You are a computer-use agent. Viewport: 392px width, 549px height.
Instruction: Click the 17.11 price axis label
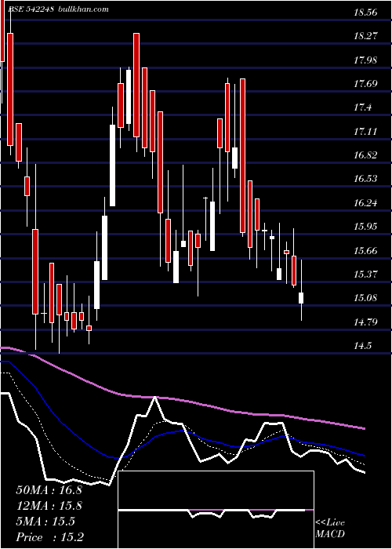(365, 132)
